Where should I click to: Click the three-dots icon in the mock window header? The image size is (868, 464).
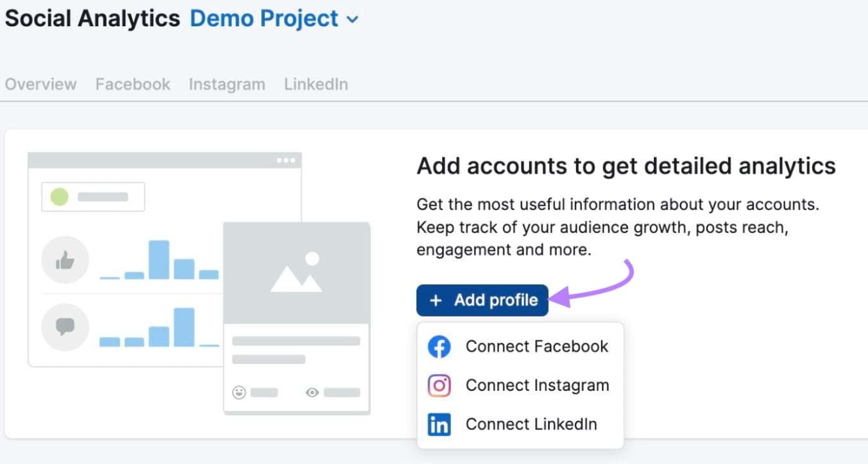click(285, 159)
